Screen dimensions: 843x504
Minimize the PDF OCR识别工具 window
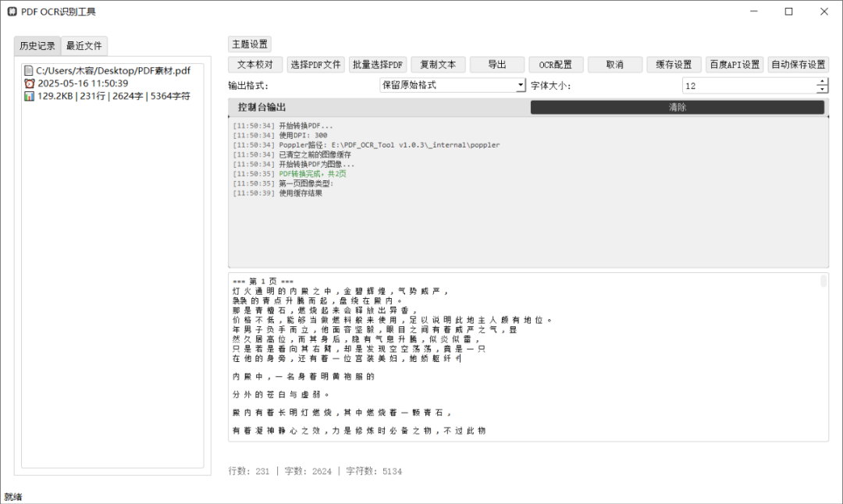click(754, 11)
